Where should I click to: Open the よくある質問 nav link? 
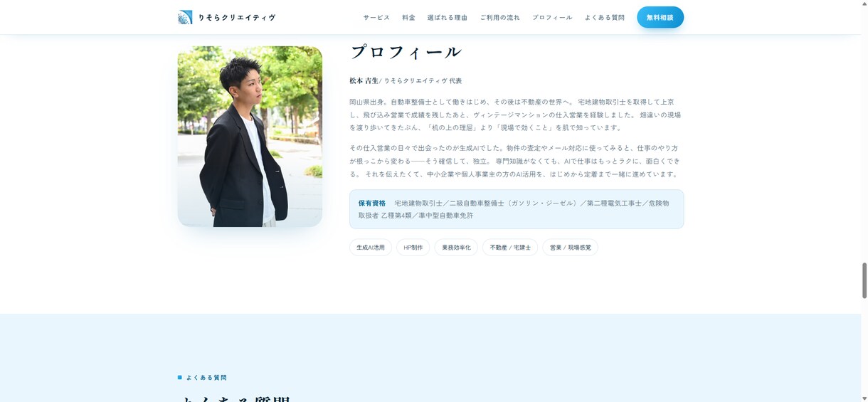pyautogui.click(x=605, y=17)
